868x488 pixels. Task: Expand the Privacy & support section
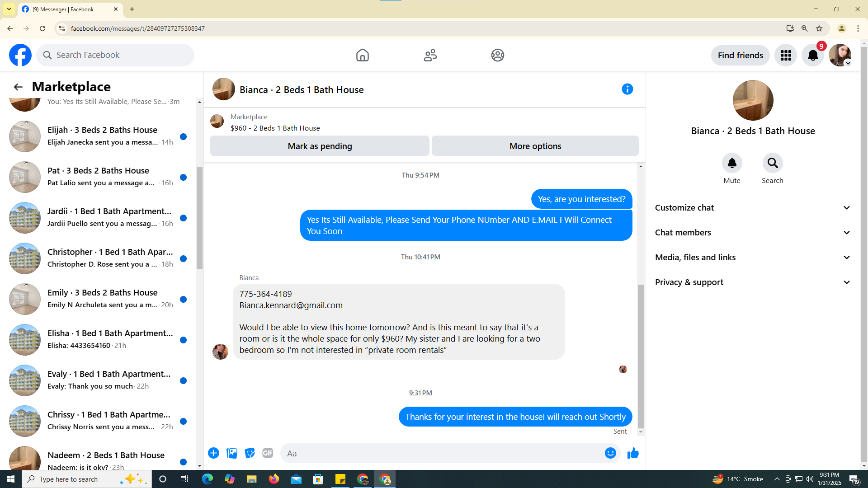point(753,282)
